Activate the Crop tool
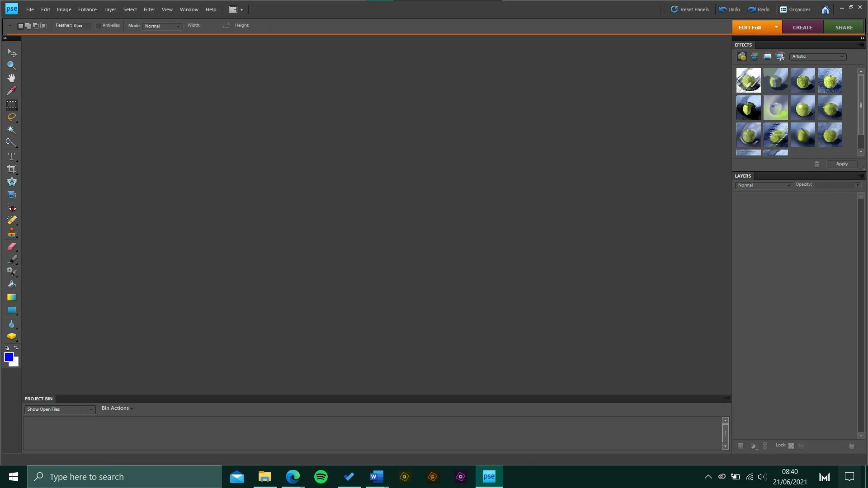 pos(11,169)
